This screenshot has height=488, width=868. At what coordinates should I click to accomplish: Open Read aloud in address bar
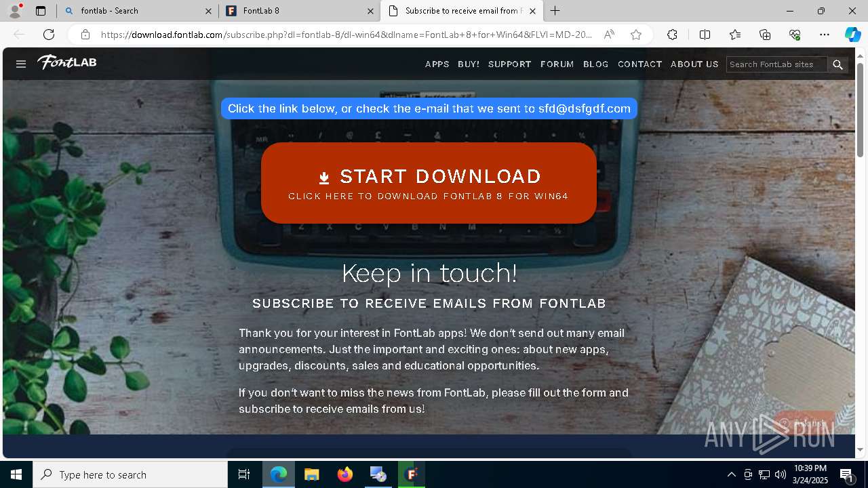pos(609,35)
